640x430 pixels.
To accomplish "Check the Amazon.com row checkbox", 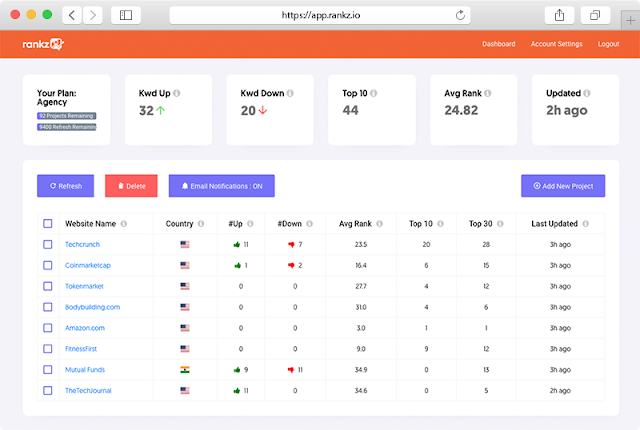I will 48,328.
